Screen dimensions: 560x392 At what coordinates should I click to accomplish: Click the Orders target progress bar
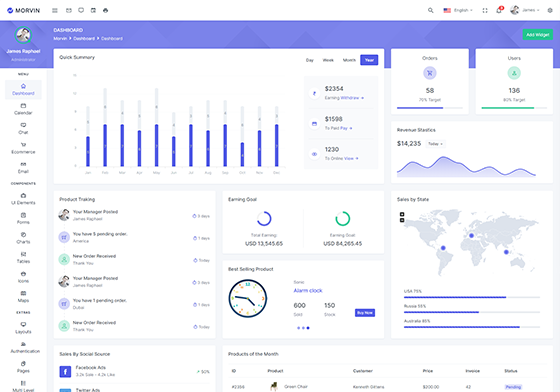pos(430,108)
